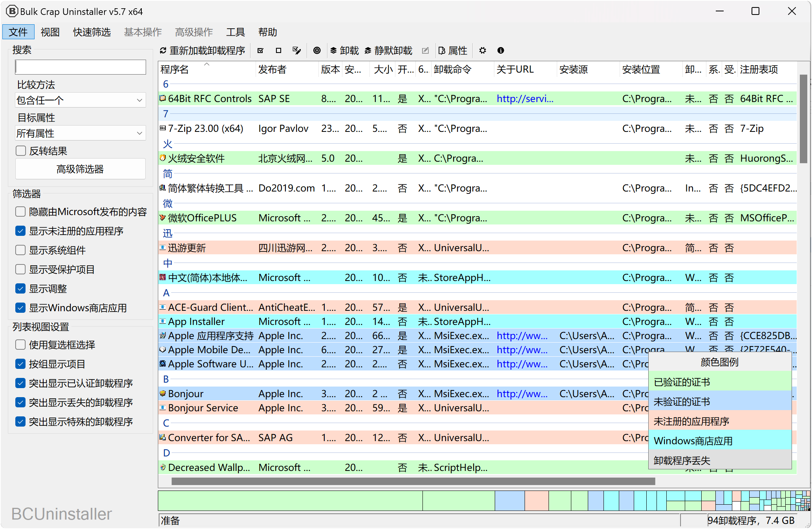Screen dimensions: 812x529
Task: Click the 高级筛选器 button
Action: coord(80,169)
